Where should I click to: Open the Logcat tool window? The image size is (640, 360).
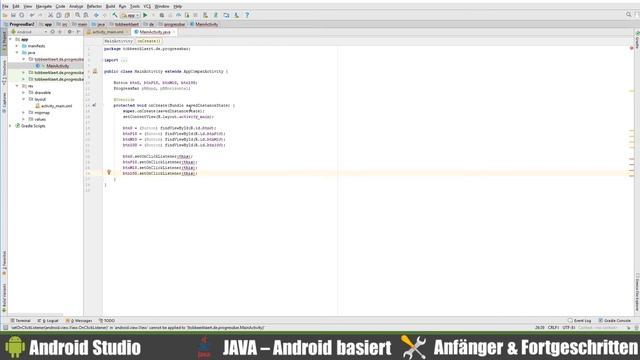48,320
